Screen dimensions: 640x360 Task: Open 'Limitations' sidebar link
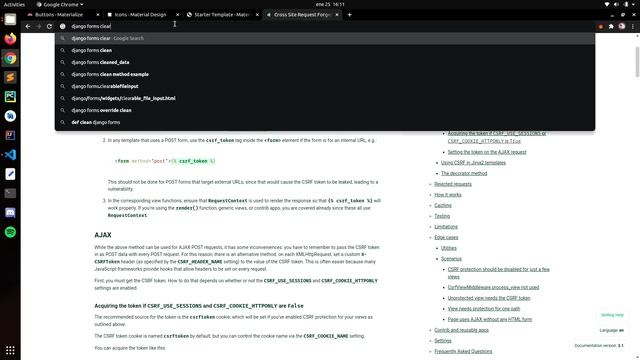point(446,227)
